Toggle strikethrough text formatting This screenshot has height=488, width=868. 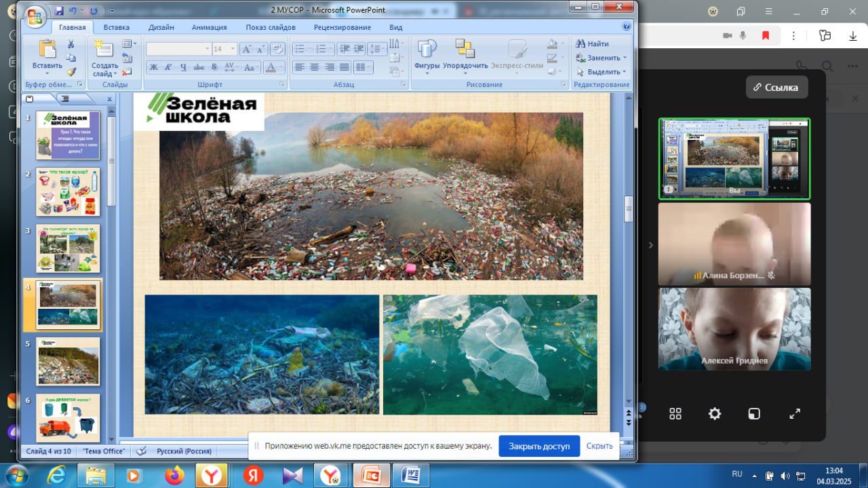pos(199,67)
